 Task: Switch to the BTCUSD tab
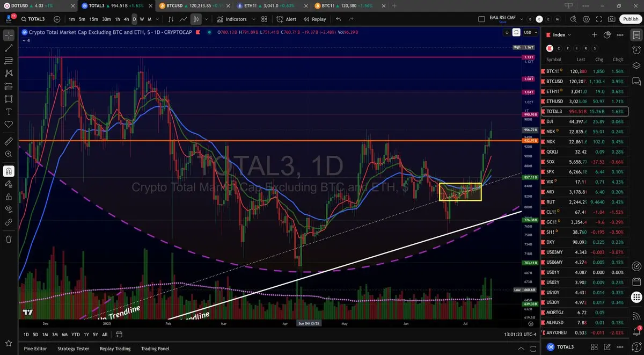tap(194, 5)
